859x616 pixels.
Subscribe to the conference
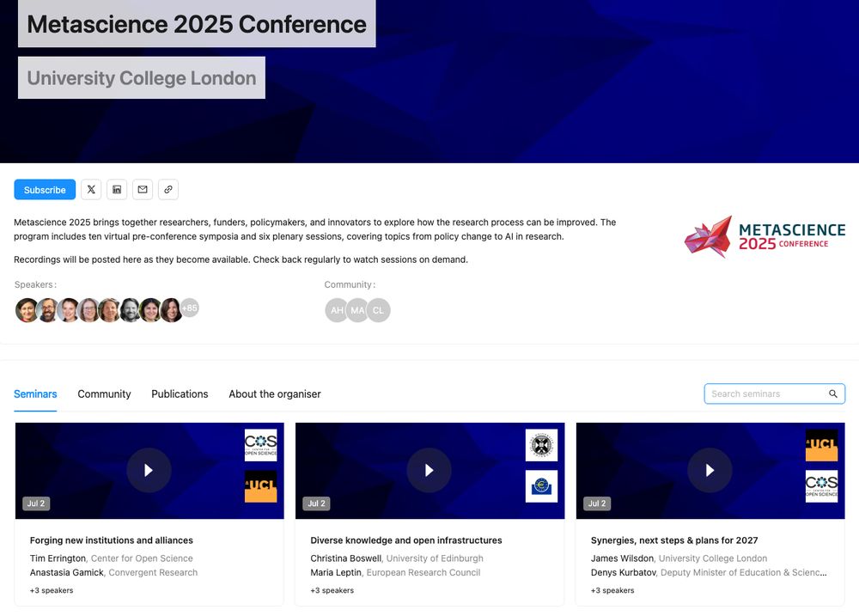(x=45, y=190)
